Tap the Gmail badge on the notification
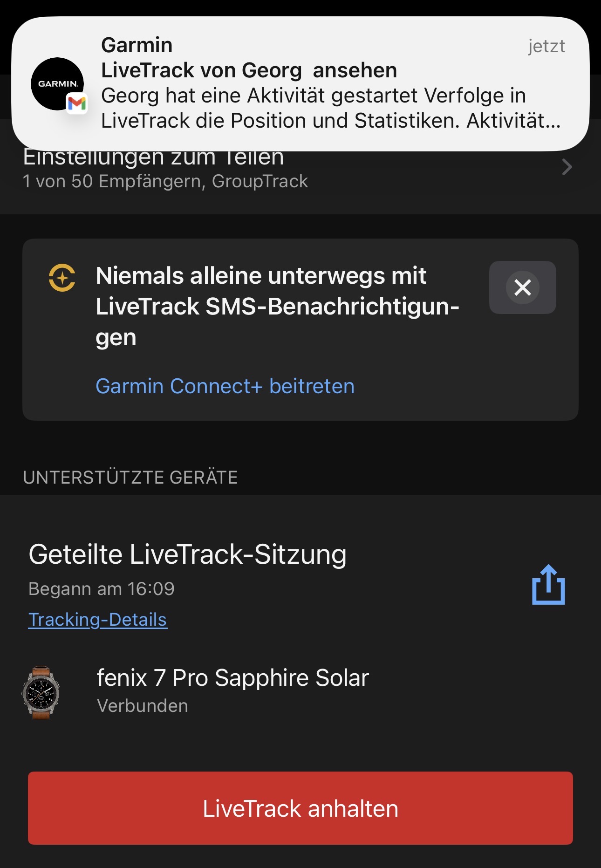601x868 pixels. 77,103
